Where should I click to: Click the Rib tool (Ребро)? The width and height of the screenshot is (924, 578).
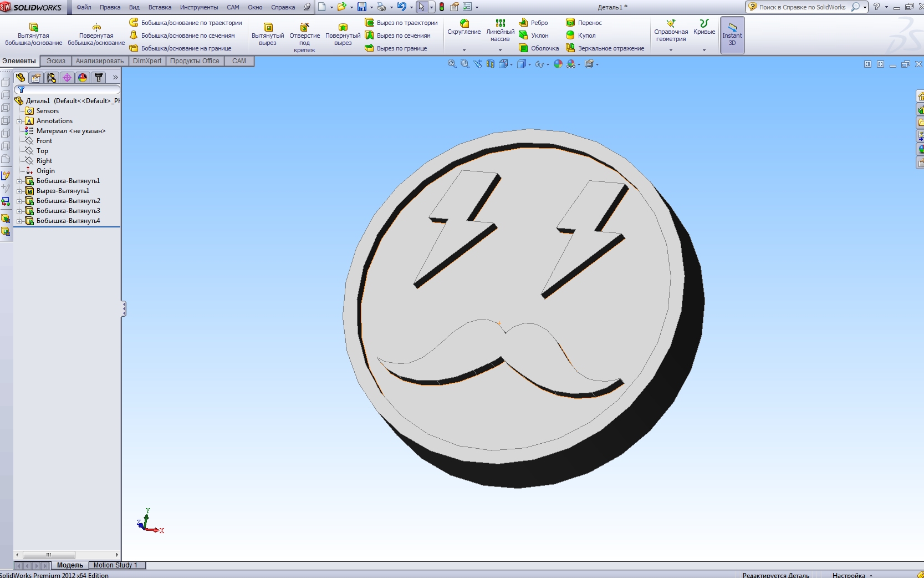pos(533,23)
